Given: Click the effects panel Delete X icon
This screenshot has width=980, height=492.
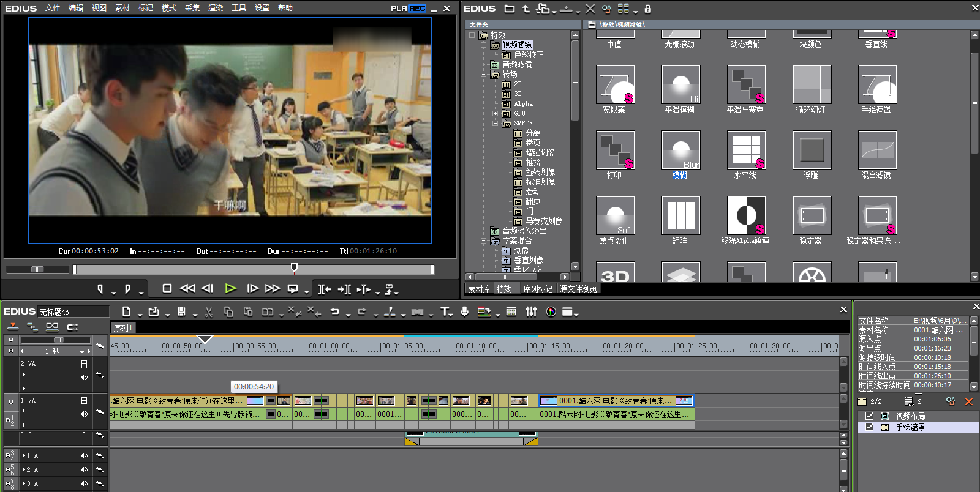Looking at the screenshot, I should click(x=590, y=9).
